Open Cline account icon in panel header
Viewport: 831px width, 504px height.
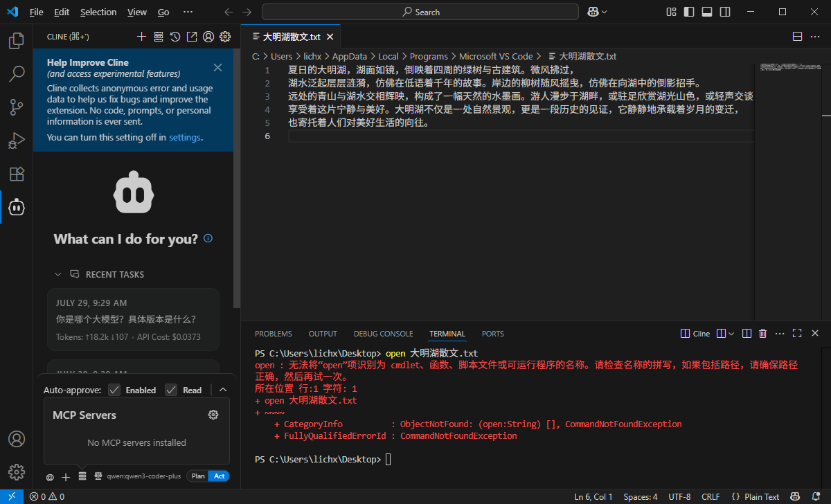(x=208, y=37)
